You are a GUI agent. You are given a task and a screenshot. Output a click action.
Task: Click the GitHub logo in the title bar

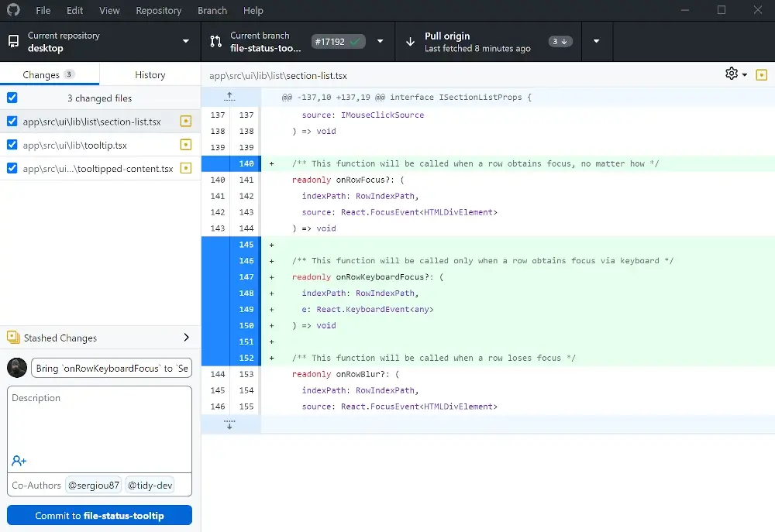12,10
